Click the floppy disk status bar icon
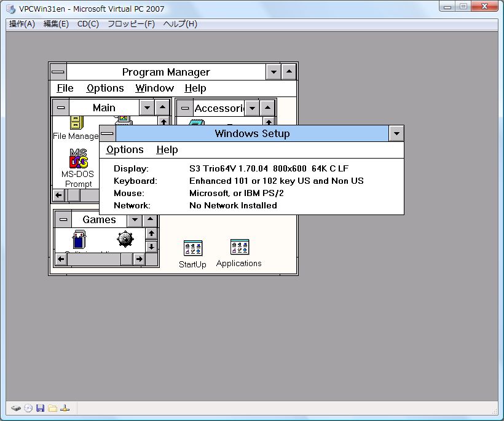 40,408
